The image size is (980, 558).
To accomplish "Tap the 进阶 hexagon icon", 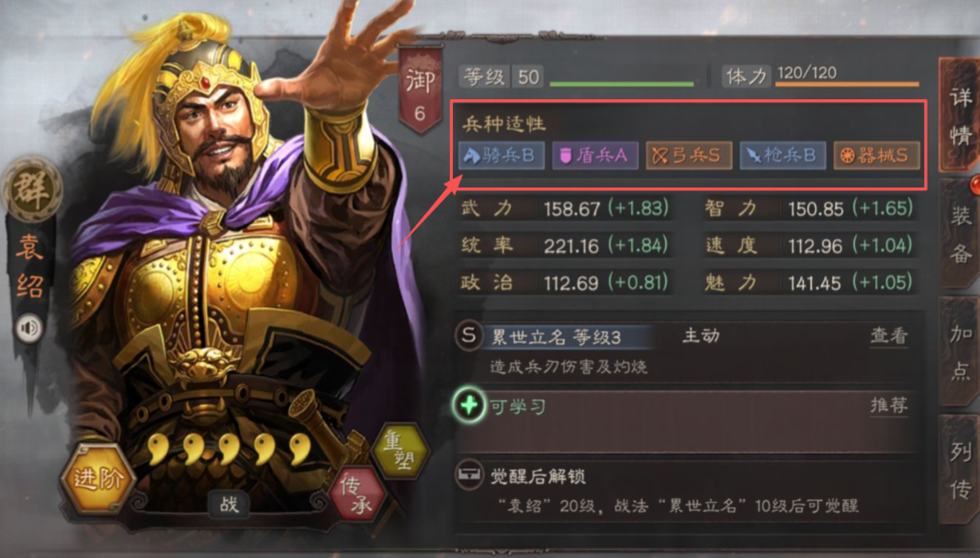I will tap(96, 478).
